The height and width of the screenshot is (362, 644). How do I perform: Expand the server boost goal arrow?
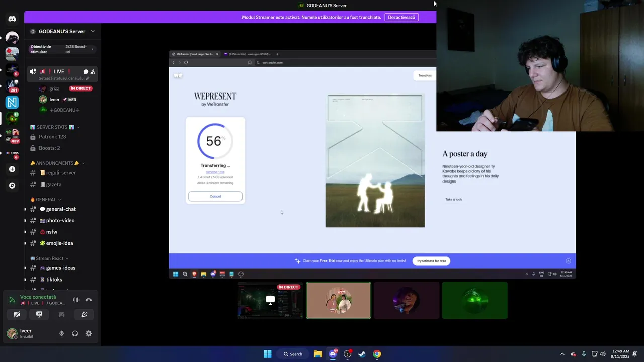(92, 49)
